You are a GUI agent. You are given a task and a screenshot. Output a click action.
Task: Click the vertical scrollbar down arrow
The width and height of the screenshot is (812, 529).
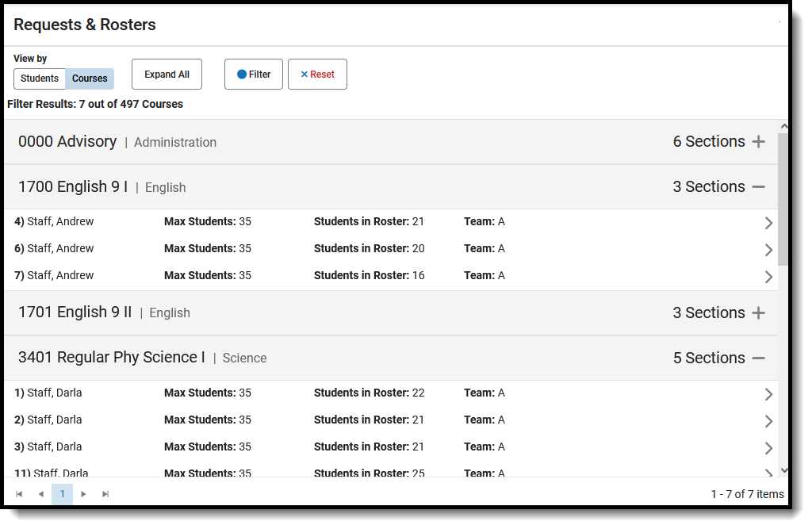click(783, 470)
